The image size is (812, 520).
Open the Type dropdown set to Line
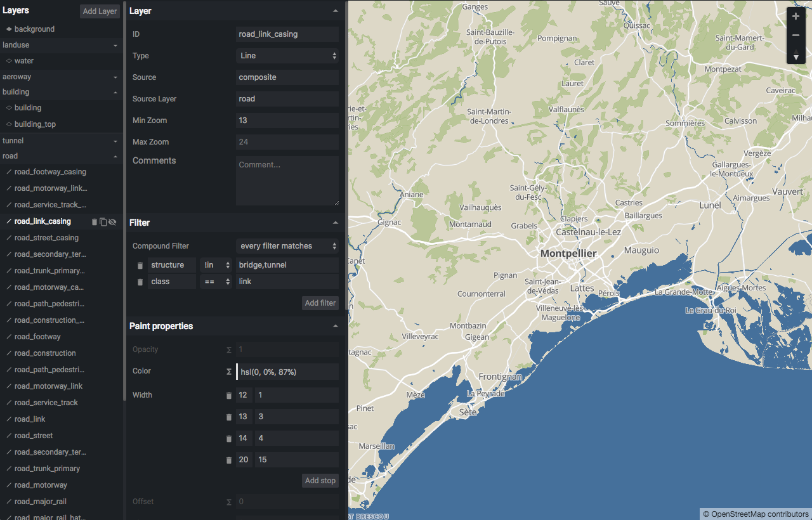[x=287, y=56]
